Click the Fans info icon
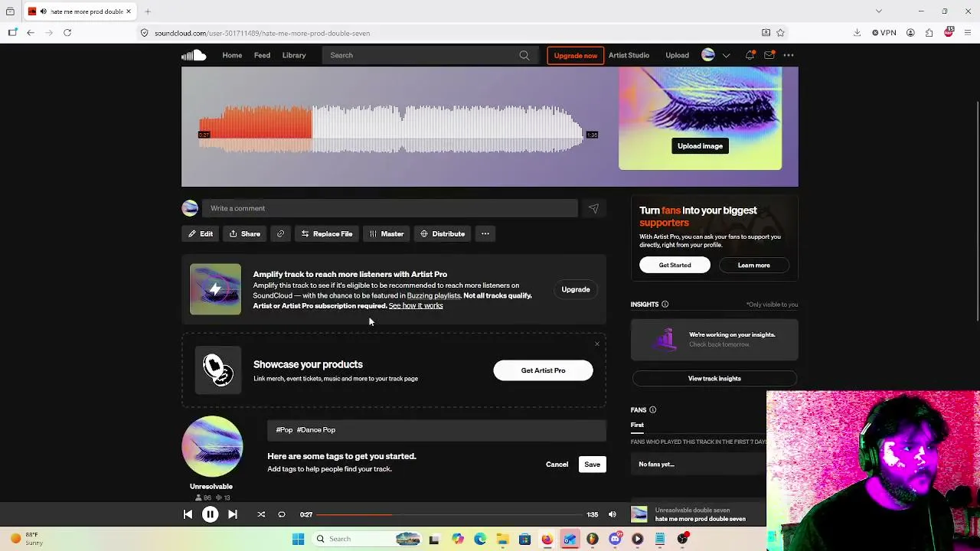Image resolution: width=980 pixels, height=551 pixels. 652,410
